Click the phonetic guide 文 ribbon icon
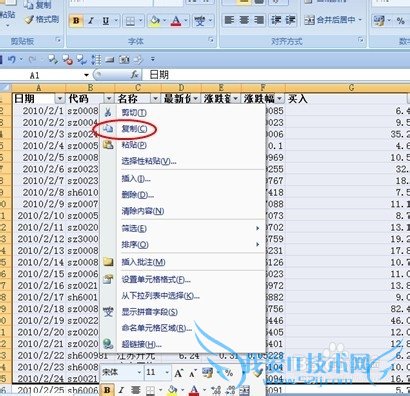Image resolution: width=410 pixels, height=396 pixels. (x=200, y=21)
